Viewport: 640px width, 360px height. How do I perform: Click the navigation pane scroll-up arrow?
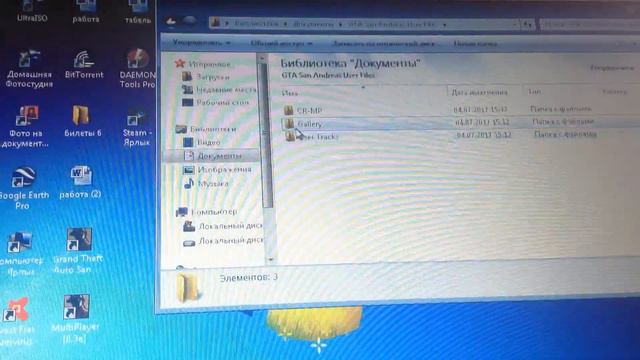[262, 58]
